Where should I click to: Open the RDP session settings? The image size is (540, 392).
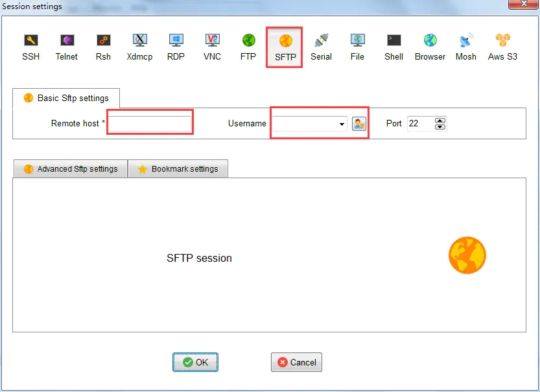pos(176,45)
